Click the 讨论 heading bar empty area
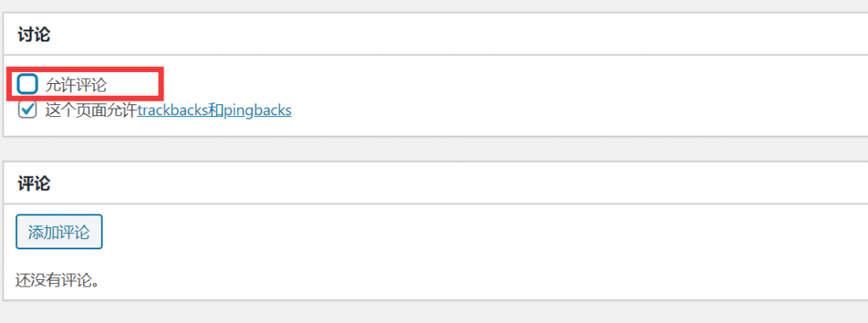The image size is (868, 323). 442,35
